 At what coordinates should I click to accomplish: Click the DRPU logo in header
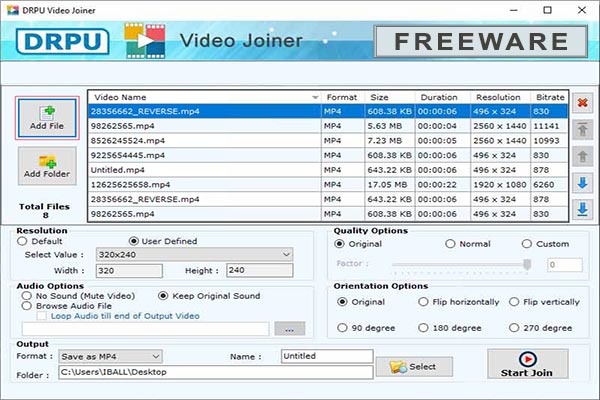pos(62,41)
